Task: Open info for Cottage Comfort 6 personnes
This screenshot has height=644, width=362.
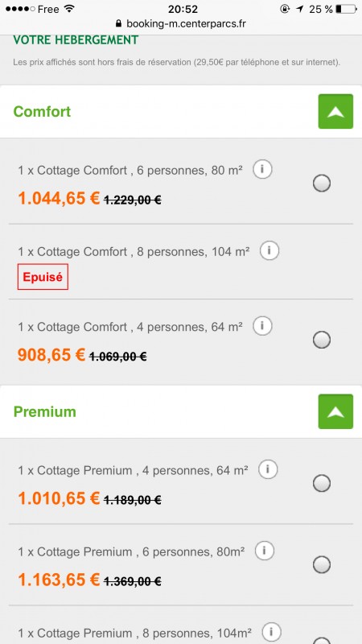Action: coord(262,169)
